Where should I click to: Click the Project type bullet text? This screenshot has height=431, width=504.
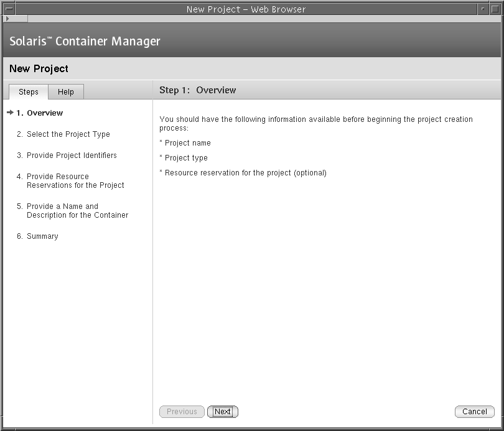(x=186, y=158)
